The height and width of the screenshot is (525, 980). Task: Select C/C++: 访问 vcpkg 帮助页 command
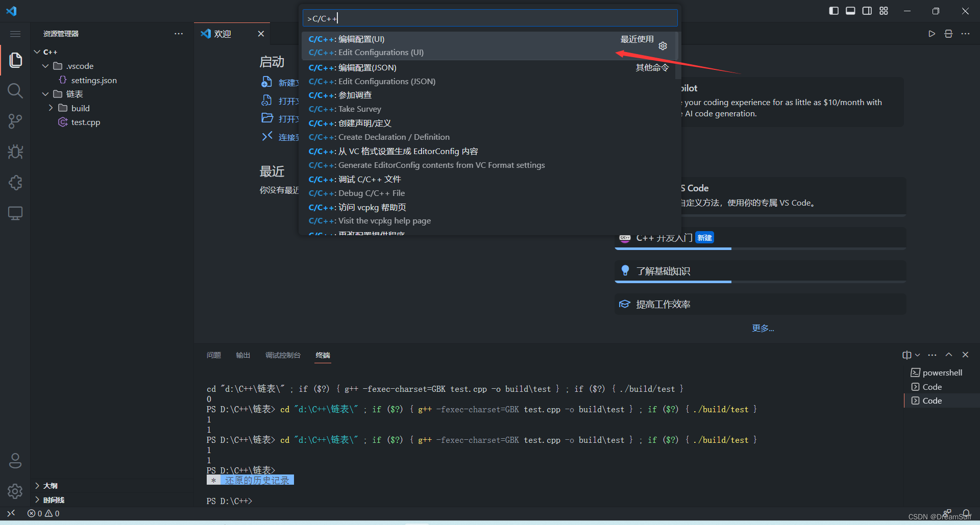coord(488,214)
